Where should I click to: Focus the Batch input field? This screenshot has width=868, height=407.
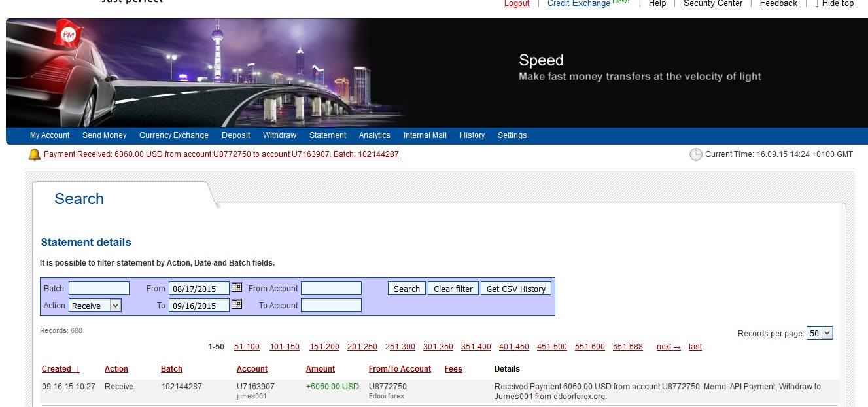pyautogui.click(x=99, y=289)
